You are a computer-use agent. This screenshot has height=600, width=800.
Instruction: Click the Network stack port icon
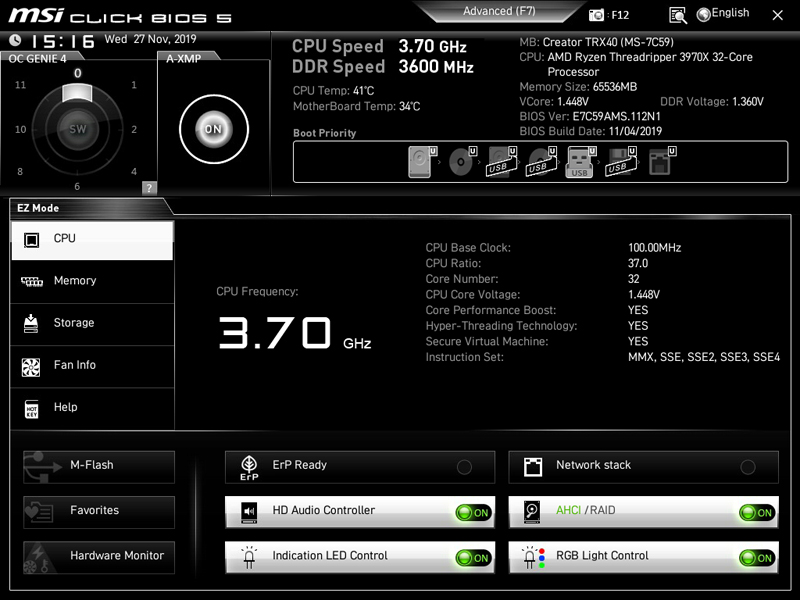[533, 467]
